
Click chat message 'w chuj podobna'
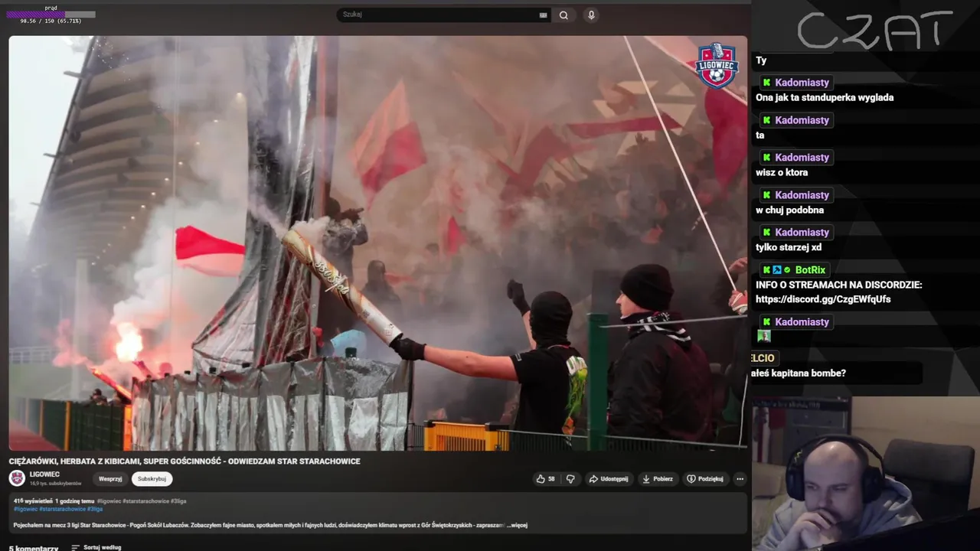tap(790, 210)
